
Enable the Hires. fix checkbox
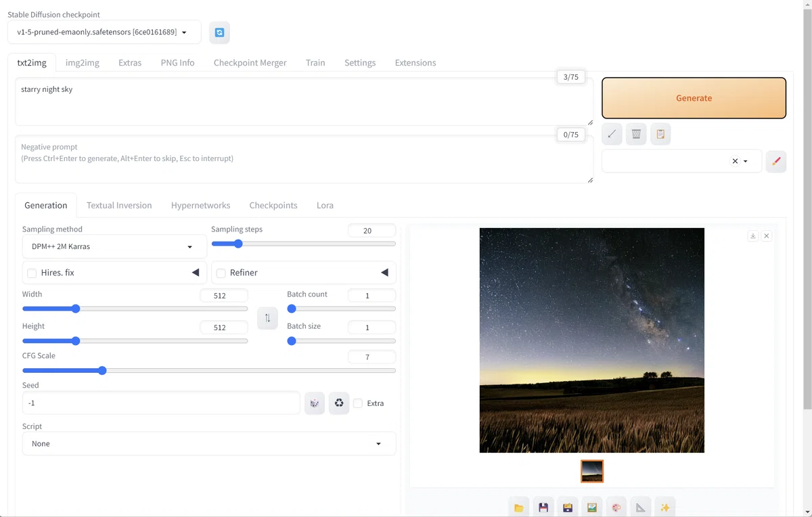[32, 273]
